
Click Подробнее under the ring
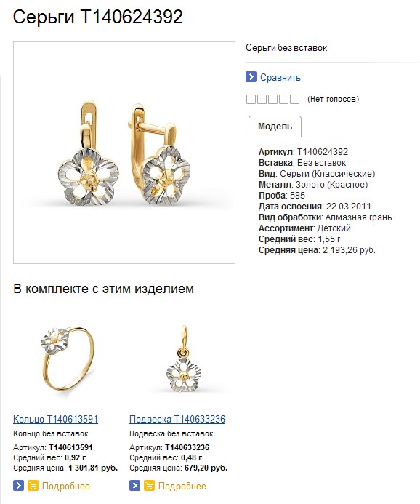click(66, 486)
